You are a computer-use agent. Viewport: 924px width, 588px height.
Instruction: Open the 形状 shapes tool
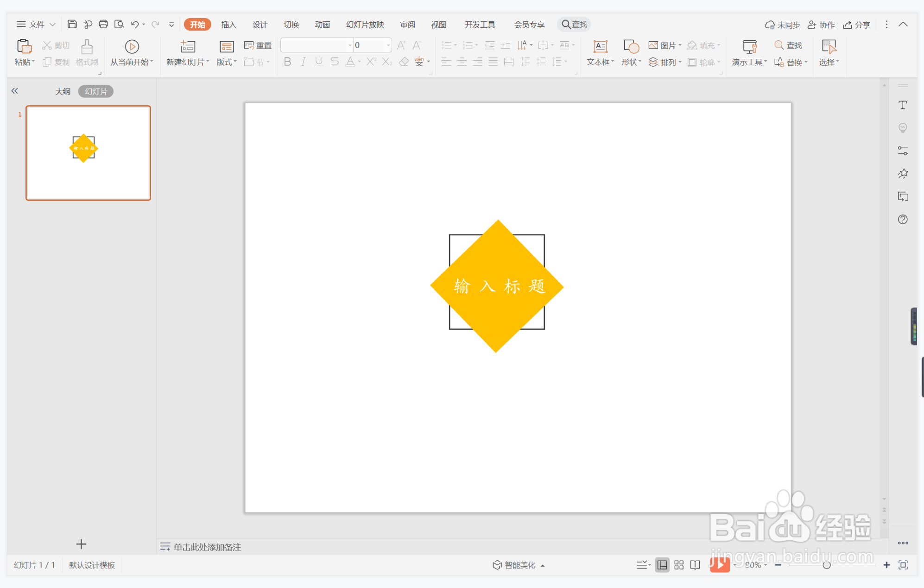point(631,46)
